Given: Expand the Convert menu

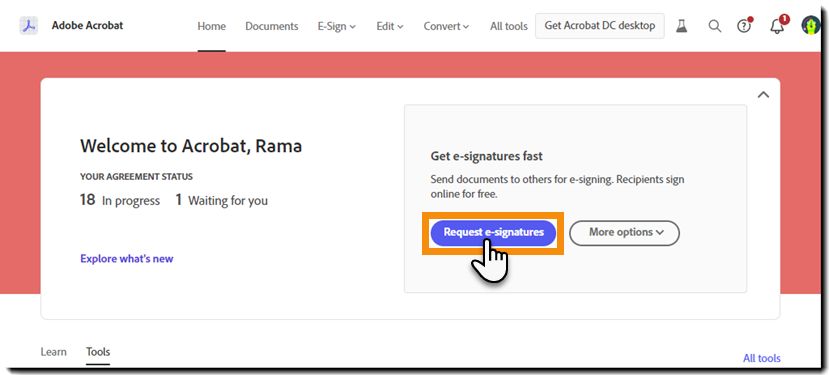Looking at the screenshot, I should [446, 26].
